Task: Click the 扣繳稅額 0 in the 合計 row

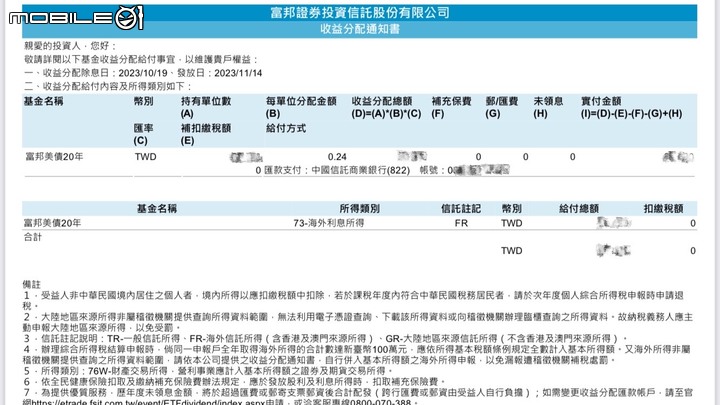Action: point(693,251)
